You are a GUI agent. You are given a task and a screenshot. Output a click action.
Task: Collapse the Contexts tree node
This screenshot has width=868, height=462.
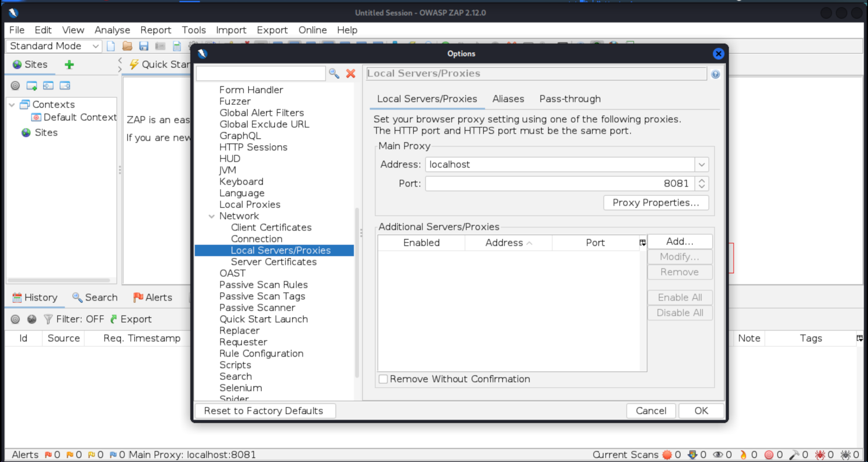pos(12,105)
